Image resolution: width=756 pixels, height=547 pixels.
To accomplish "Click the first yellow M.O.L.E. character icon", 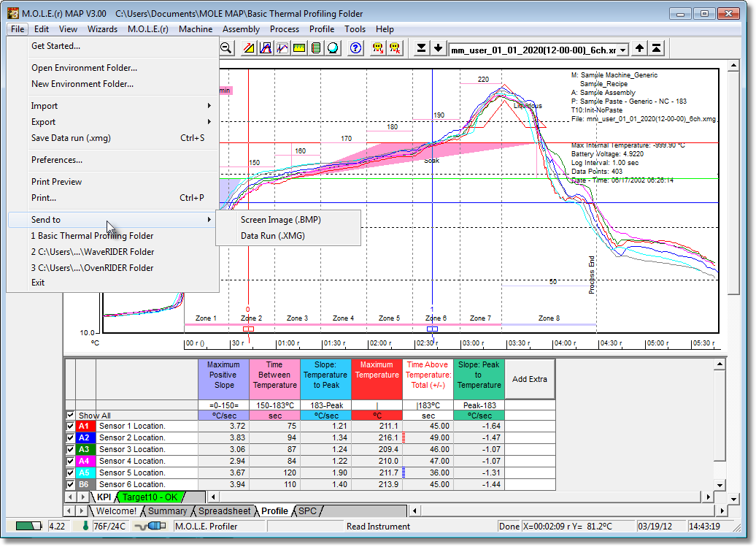I will point(379,48).
